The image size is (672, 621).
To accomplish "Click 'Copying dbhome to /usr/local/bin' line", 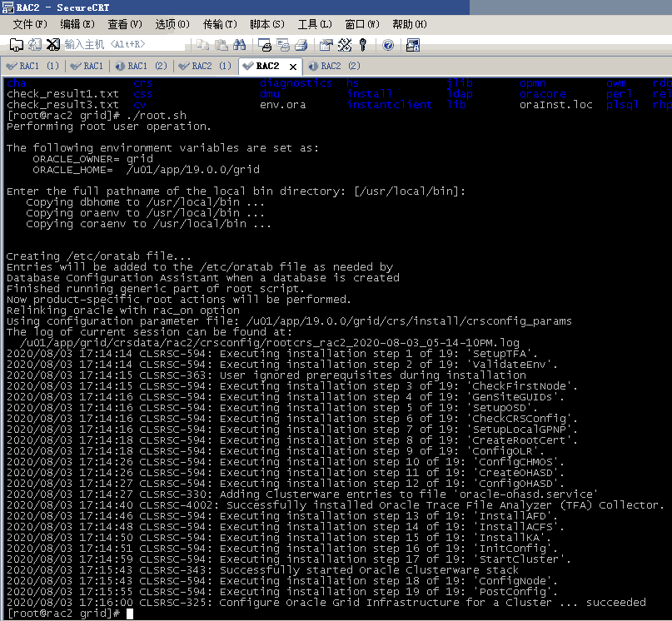I will tap(145, 202).
